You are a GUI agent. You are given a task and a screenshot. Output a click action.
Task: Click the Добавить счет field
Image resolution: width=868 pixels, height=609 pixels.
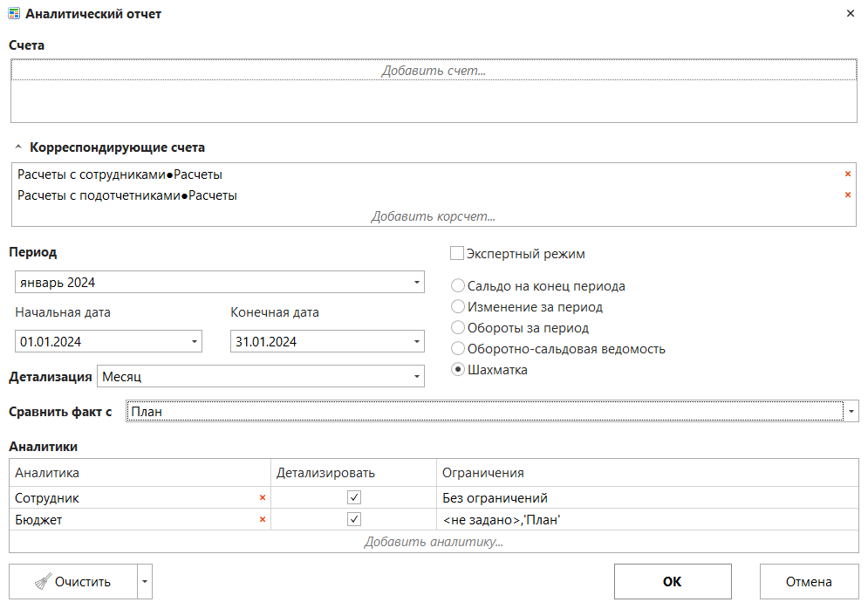[433, 71]
